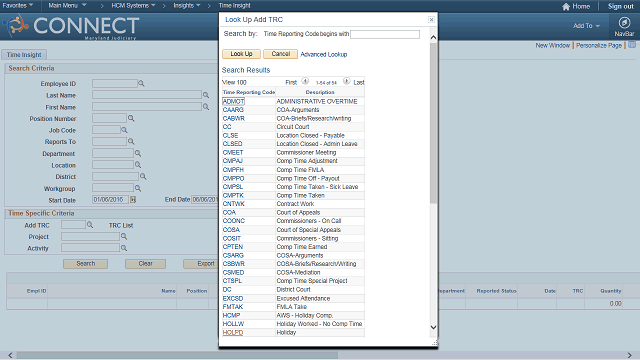Select the CLSE time reporting code
Image resolution: width=640 pixels, height=360 pixels.
[230, 136]
